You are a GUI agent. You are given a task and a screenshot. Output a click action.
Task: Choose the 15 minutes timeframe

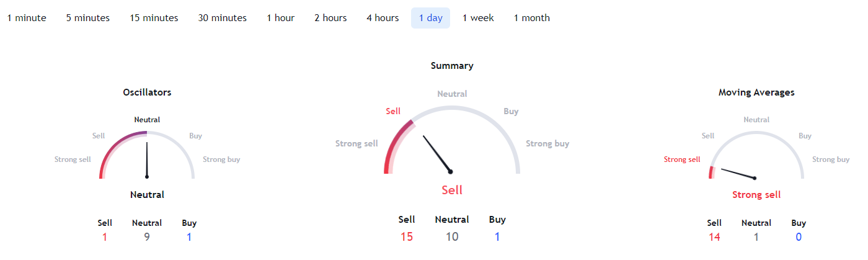coord(154,18)
